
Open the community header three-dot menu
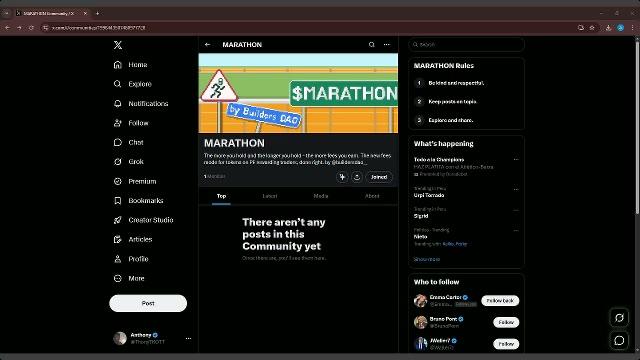click(387, 44)
